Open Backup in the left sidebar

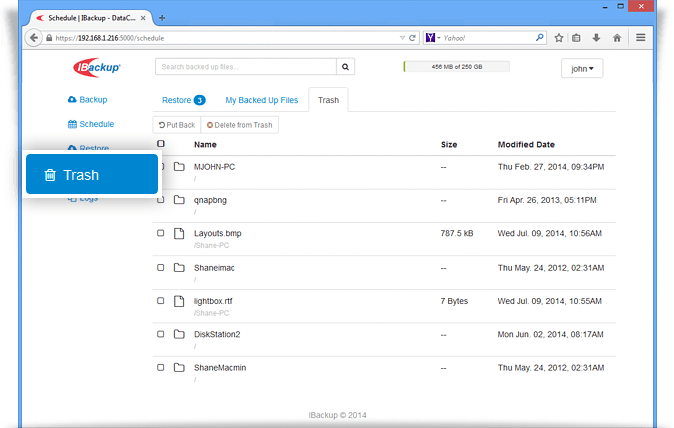88,100
